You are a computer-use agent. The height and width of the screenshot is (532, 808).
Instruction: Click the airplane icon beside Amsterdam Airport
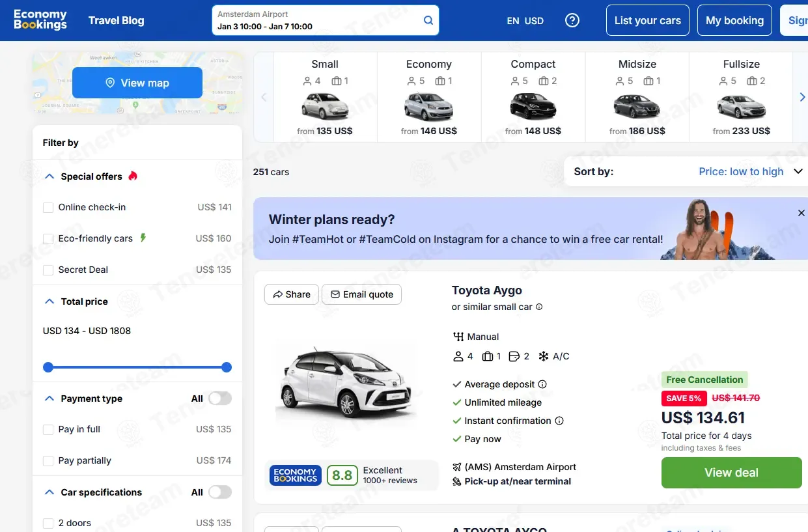[x=456, y=467]
